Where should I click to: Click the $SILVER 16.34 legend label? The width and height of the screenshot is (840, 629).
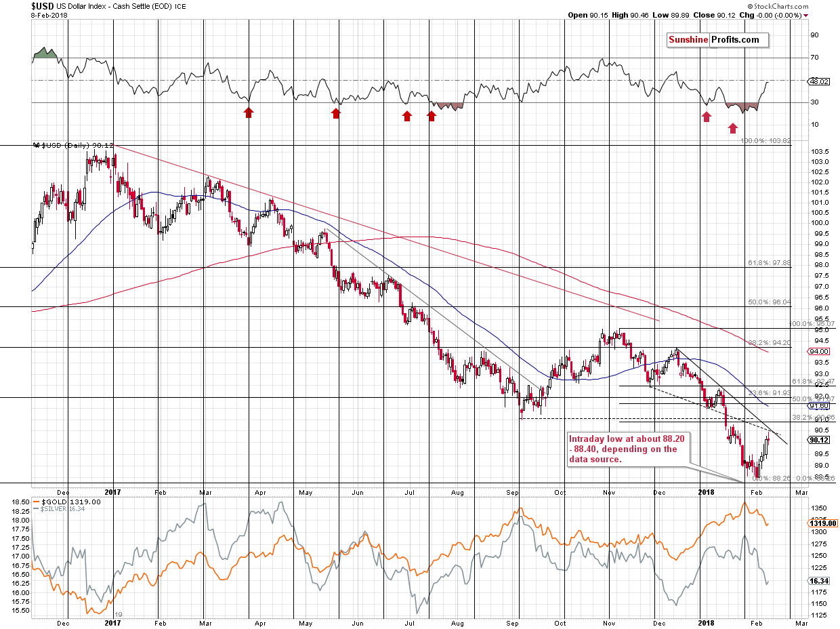(x=58, y=509)
